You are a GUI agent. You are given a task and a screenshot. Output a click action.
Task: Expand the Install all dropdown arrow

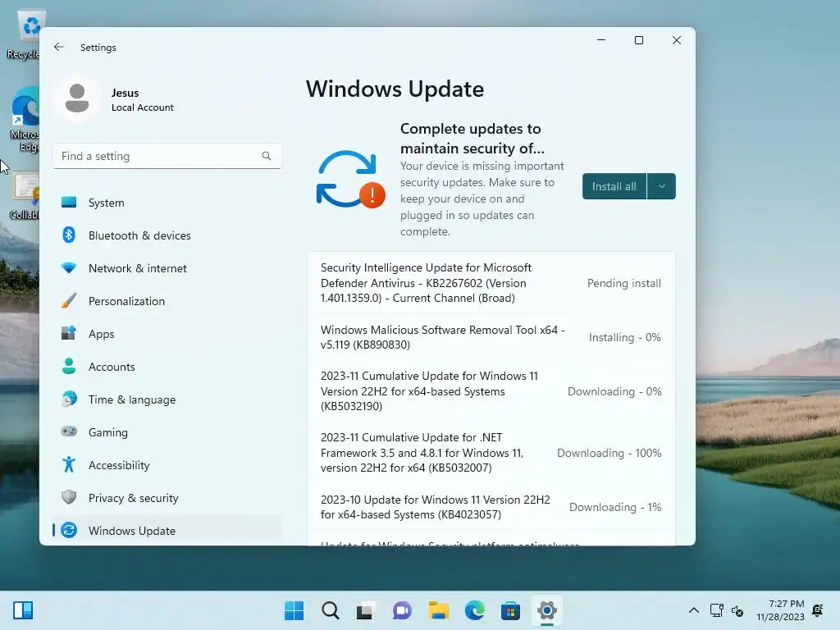coord(662,186)
